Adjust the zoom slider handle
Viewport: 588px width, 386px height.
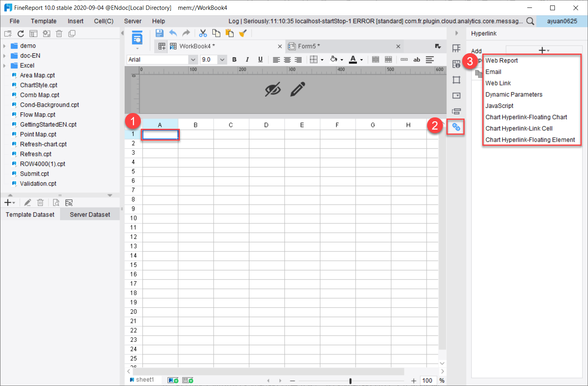[350, 381]
